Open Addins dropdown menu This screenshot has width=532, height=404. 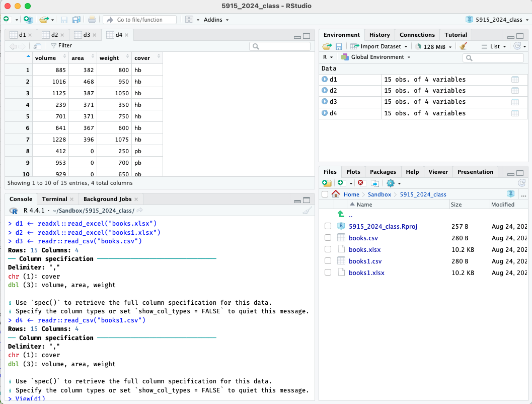point(216,20)
